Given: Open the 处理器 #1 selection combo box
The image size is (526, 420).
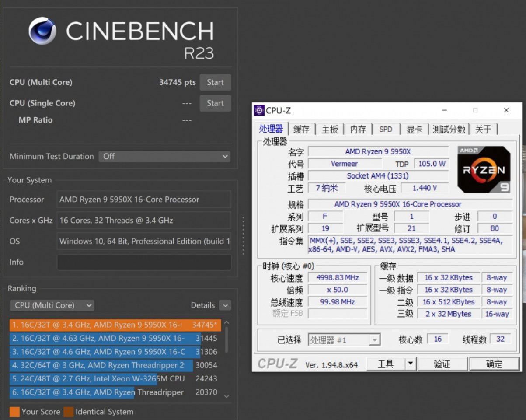Looking at the screenshot, I should (344, 340).
